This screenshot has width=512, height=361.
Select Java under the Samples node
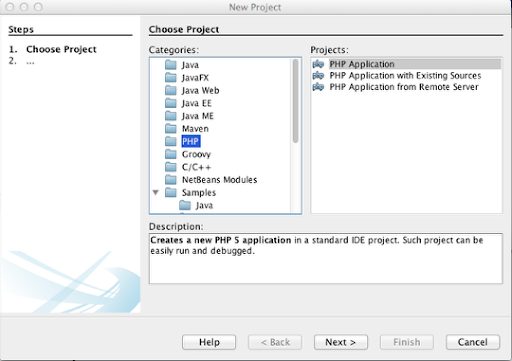click(204, 205)
